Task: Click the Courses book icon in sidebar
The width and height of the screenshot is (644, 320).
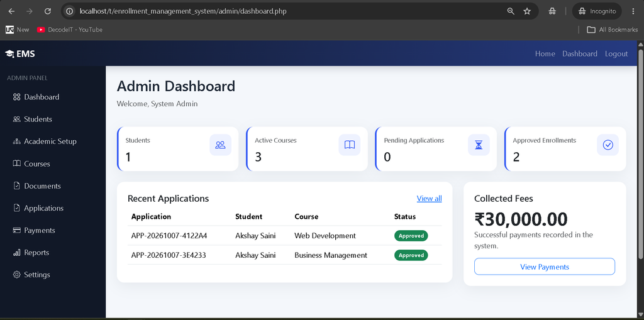Action: tap(16, 163)
